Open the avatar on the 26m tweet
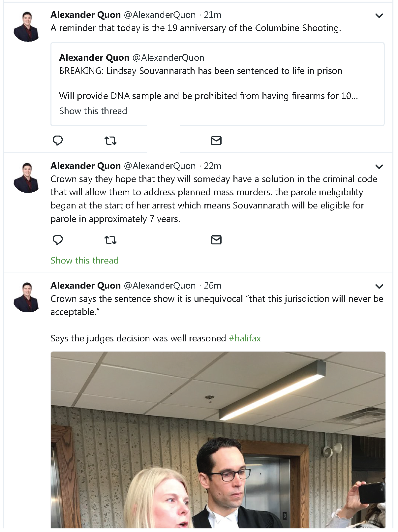Viewport: 398px width, 532px height. (x=27, y=297)
